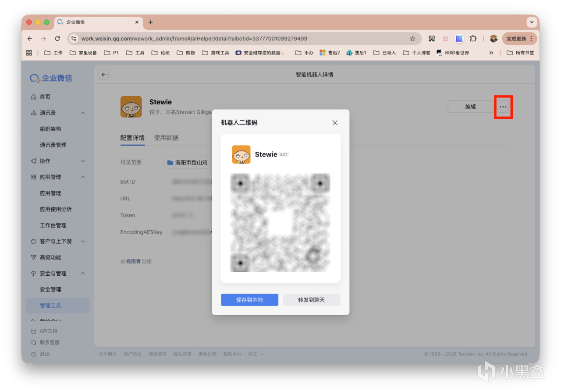Reload the page with the refresh icon
Viewport: 561px width, 392px height.
click(57, 39)
